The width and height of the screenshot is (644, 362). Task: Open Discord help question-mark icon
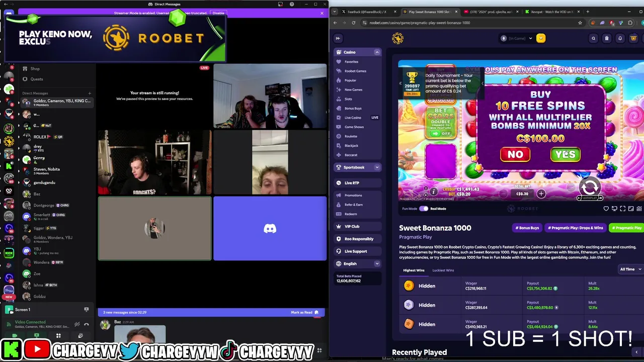pos(292,4)
